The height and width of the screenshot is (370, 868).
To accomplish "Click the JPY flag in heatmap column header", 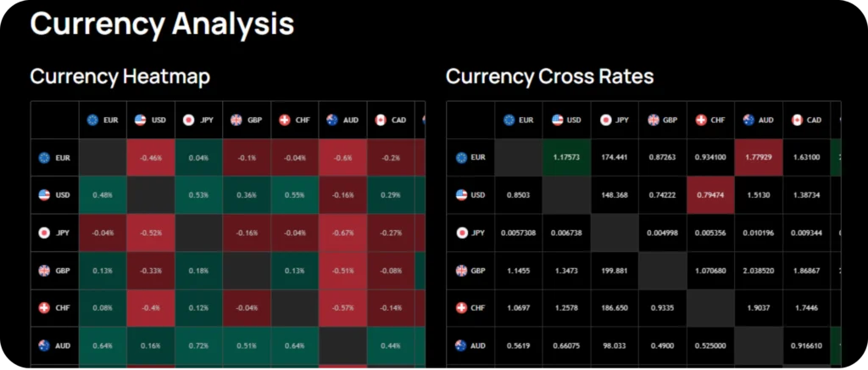I will pos(189,121).
